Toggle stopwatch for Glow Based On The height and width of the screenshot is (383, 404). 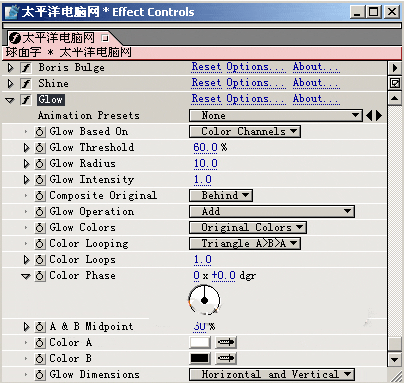(40, 132)
